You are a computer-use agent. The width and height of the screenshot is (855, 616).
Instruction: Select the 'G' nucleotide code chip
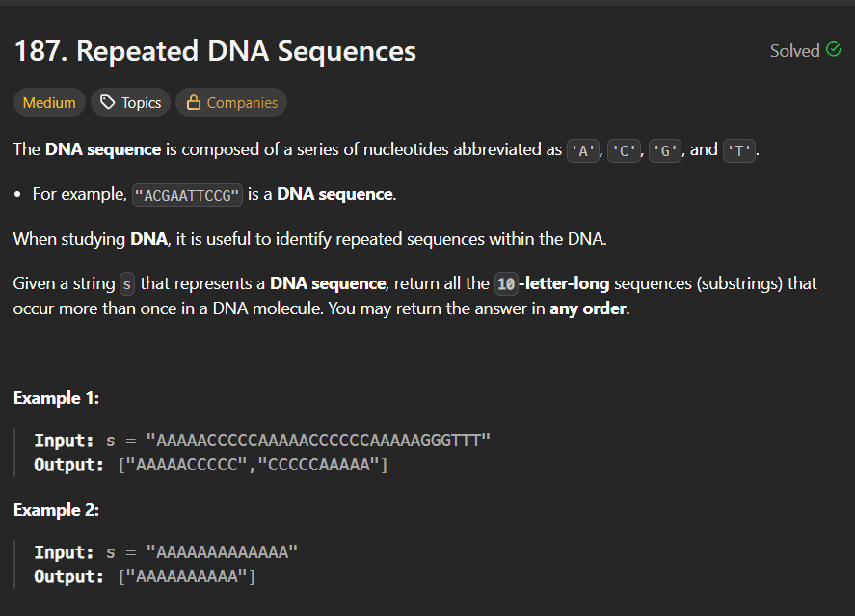click(665, 150)
